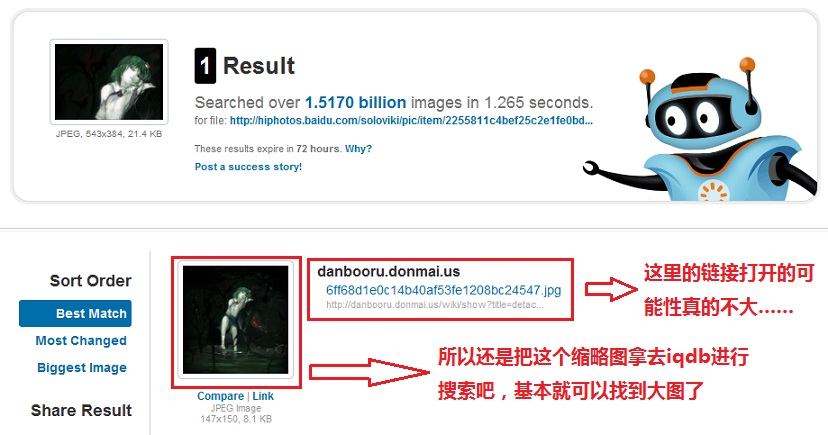Click the upper red arrow annotation

(x=611, y=289)
